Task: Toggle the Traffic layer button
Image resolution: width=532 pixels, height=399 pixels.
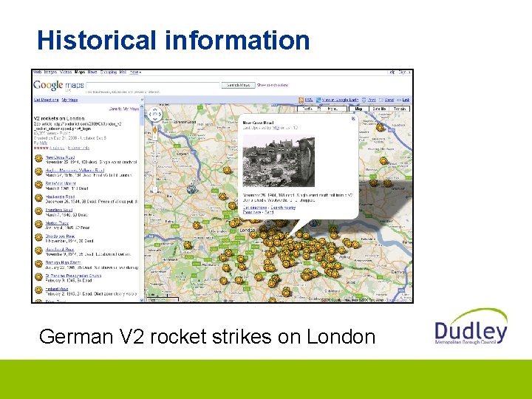Action: [307, 109]
